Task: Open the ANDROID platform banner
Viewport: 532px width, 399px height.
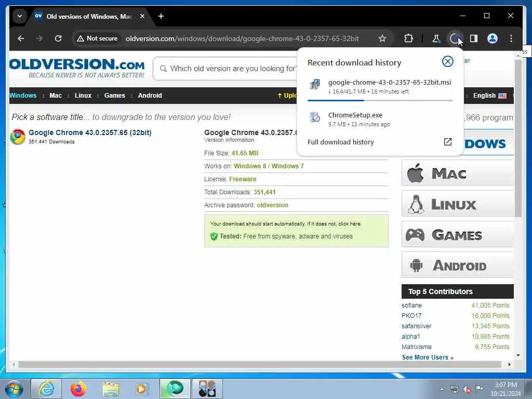Action: click(x=457, y=265)
